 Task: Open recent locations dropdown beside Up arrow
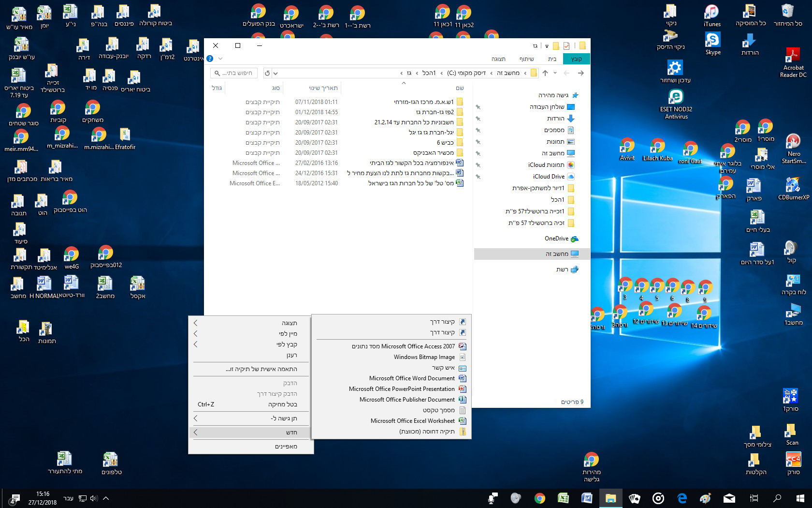pos(555,73)
